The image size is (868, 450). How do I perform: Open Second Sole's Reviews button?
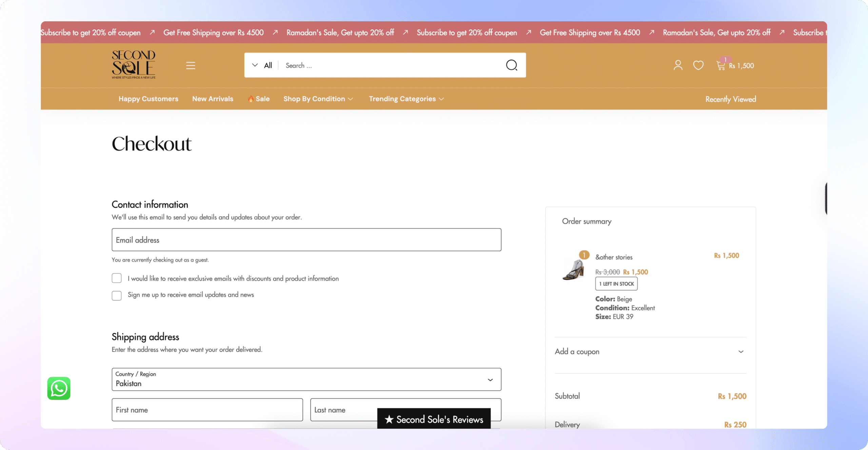tap(434, 419)
